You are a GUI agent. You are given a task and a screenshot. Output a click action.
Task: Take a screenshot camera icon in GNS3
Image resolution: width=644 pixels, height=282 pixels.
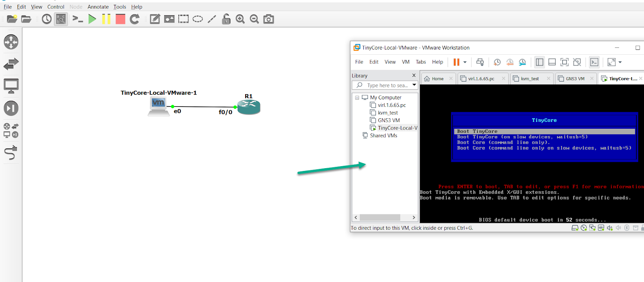point(268,19)
